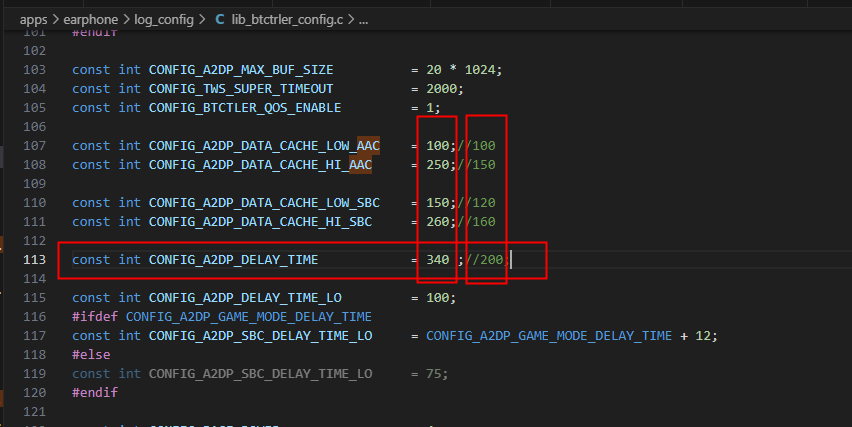Click line number 120 in the gutter
The height and width of the screenshot is (427, 852).
click(x=34, y=393)
